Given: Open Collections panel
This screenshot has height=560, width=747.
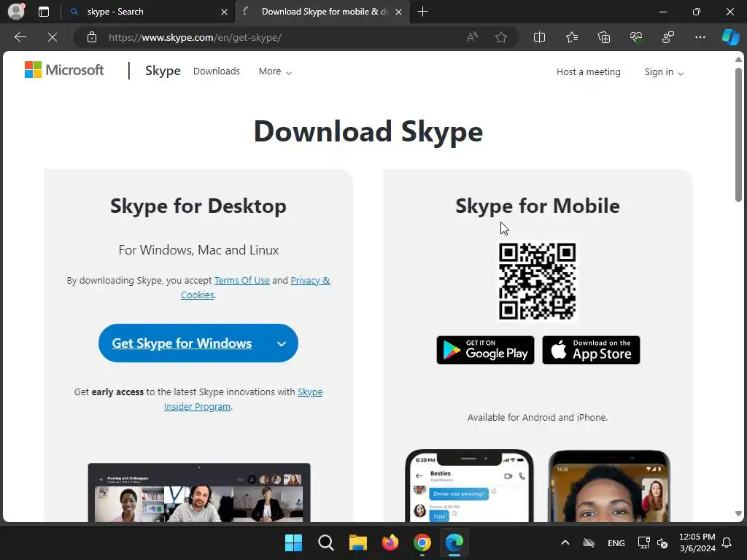Looking at the screenshot, I should (603, 37).
